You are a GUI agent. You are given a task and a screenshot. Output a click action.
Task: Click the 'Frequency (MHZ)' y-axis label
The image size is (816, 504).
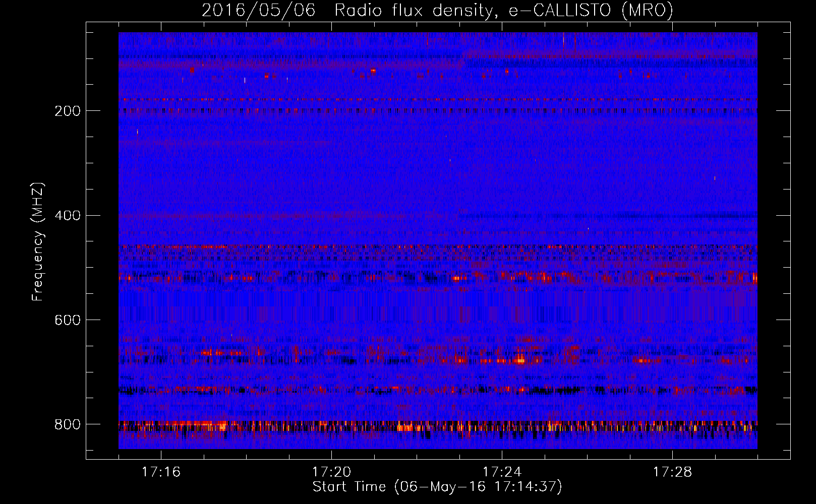pos(37,242)
